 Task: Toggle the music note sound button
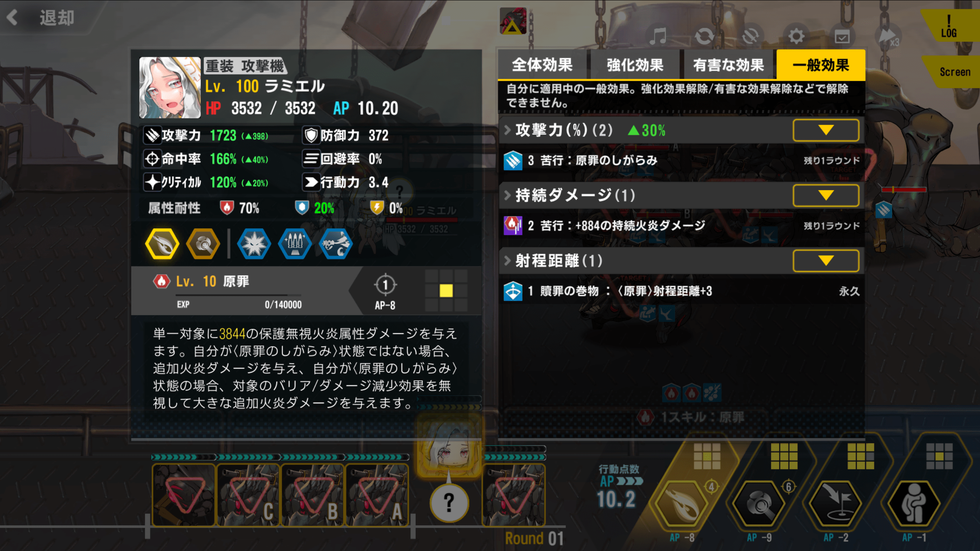[x=658, y=36]
